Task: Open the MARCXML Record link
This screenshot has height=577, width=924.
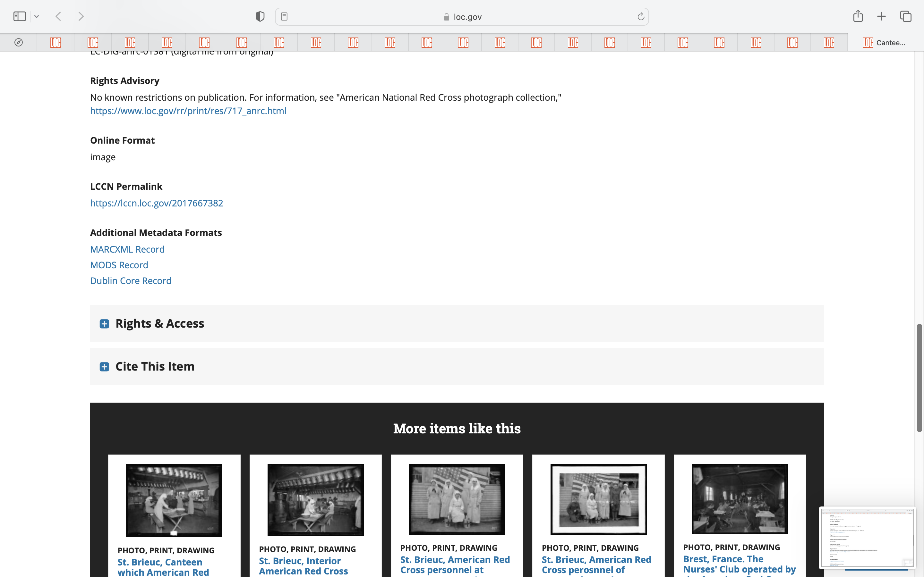Action: tap(127, 249)
